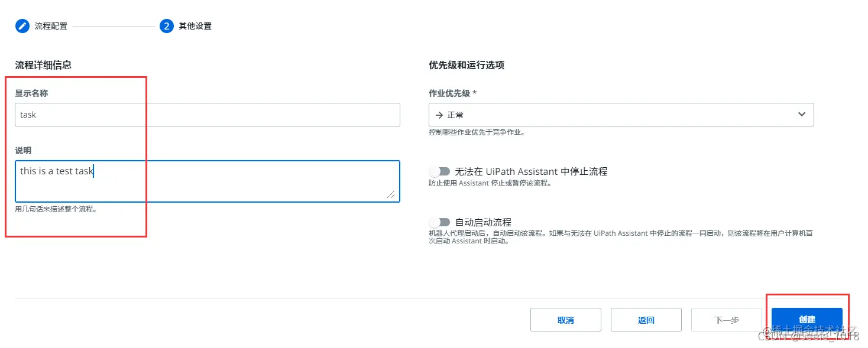The height and width of the screenshot is (348, 868).
Task: Enable the 自动启动流程 toggle
Action: [x=439, y=222]
